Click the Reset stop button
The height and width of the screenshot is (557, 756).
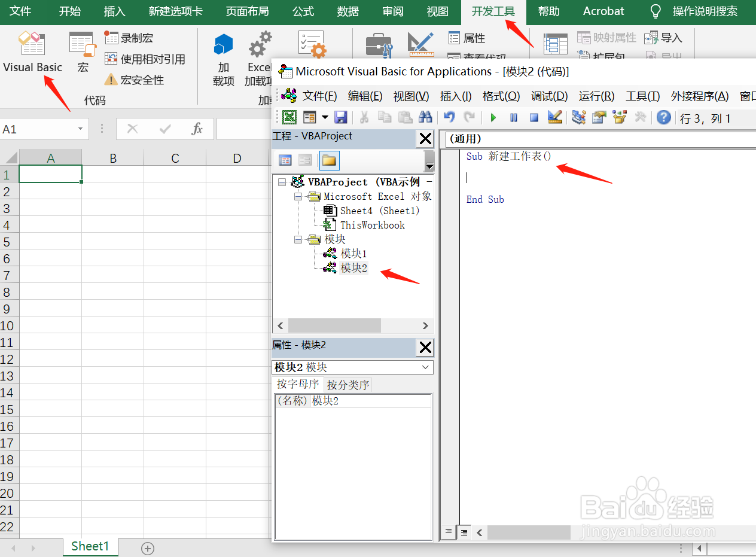(534, 117)
